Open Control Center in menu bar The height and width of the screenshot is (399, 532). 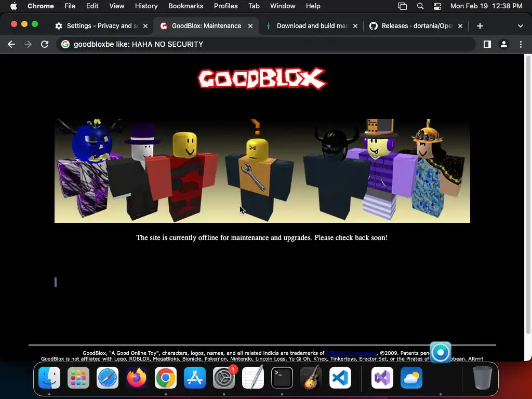437,6
